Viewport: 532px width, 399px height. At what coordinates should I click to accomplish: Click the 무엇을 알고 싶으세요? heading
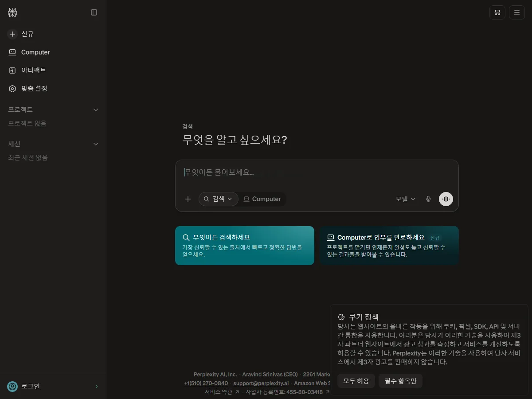(235, 140)
